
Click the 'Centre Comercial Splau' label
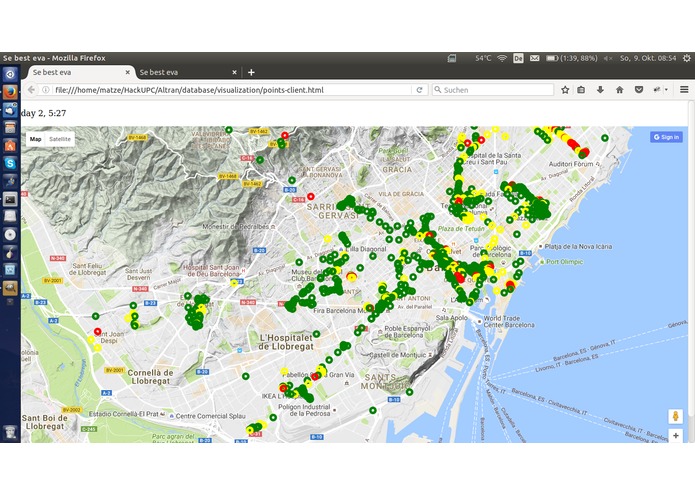pyautogui.click(x=210, y=416)
